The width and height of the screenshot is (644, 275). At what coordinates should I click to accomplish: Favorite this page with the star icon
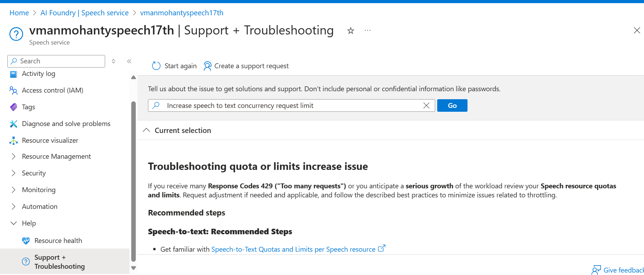click(351, 31)
